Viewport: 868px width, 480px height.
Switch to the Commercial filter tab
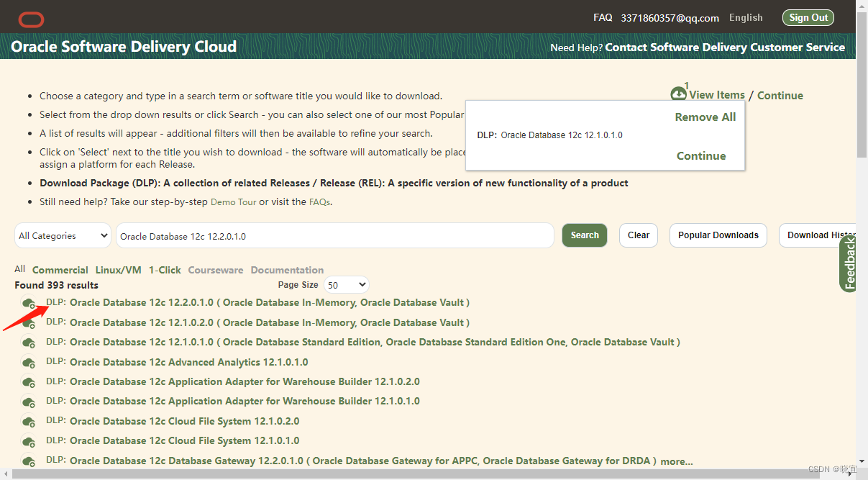click(60, 270)
